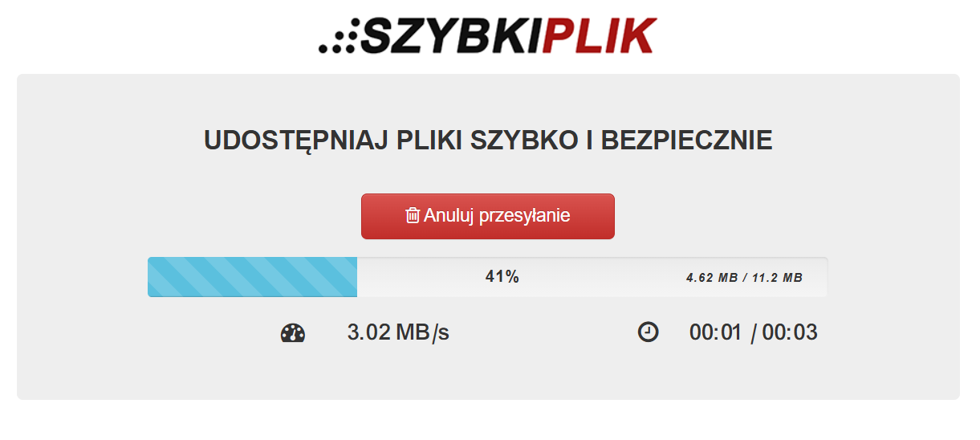Click the red PLIK logo text
980x440 pixels.
point(599,35)
